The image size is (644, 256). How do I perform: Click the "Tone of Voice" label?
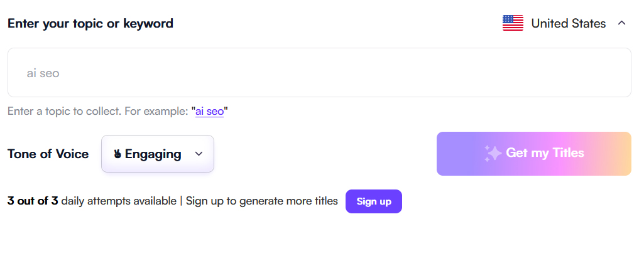(48, 154)
